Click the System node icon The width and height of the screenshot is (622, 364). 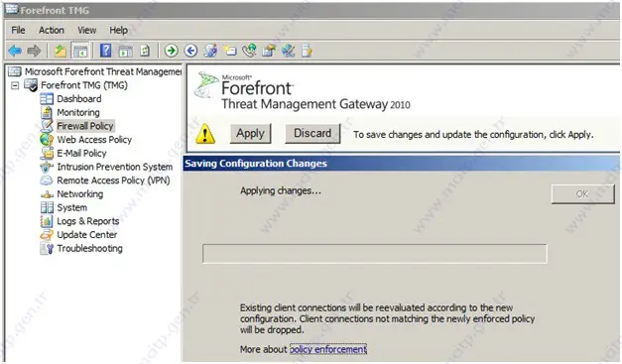pyautogui.click(x=47, y=207)
